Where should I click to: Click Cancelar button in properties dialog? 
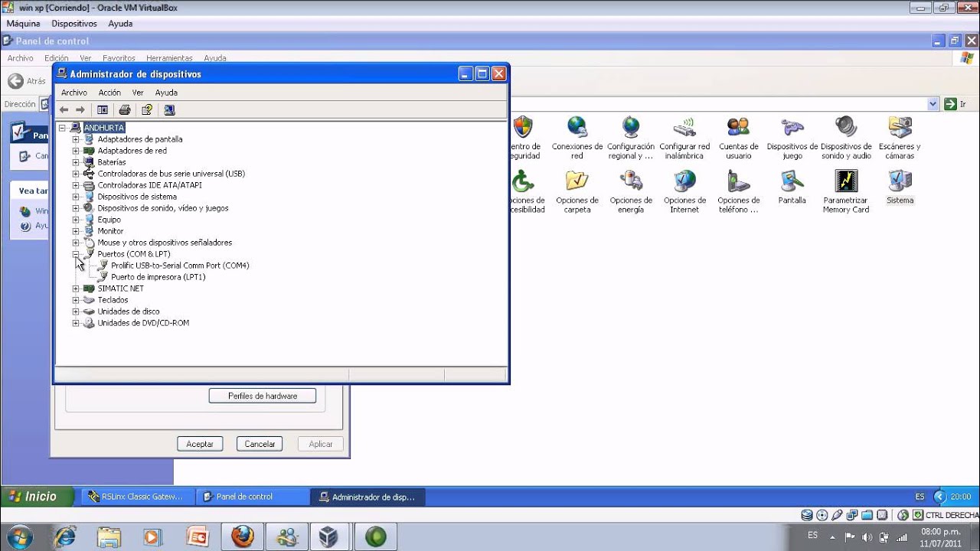coord(260,444)
